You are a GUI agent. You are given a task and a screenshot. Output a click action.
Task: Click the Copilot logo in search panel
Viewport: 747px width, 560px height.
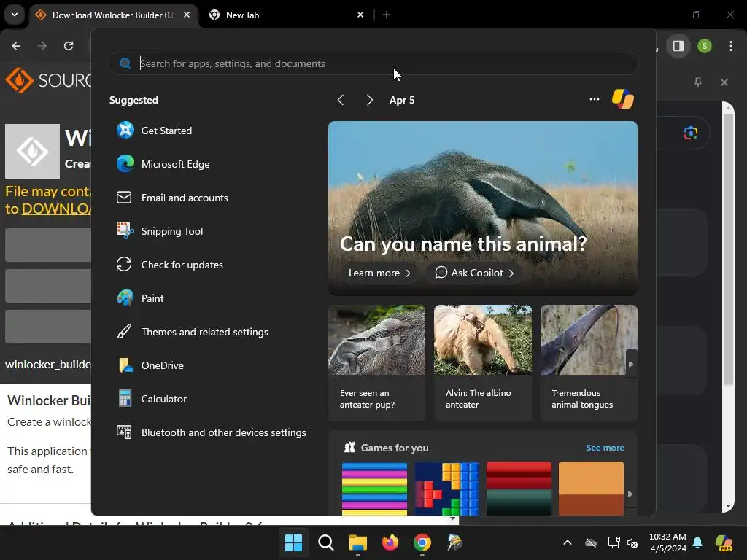pos(623,99)
